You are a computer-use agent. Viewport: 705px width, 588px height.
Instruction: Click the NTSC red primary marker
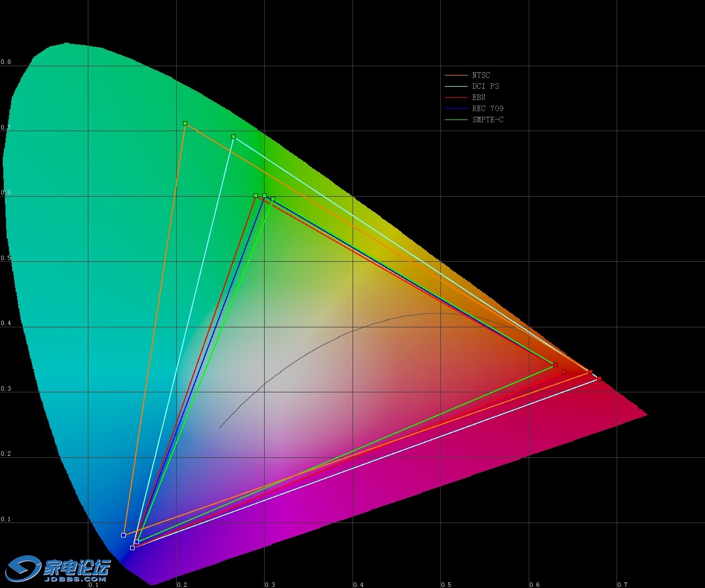pyautogui.click(x=590, y=372)
